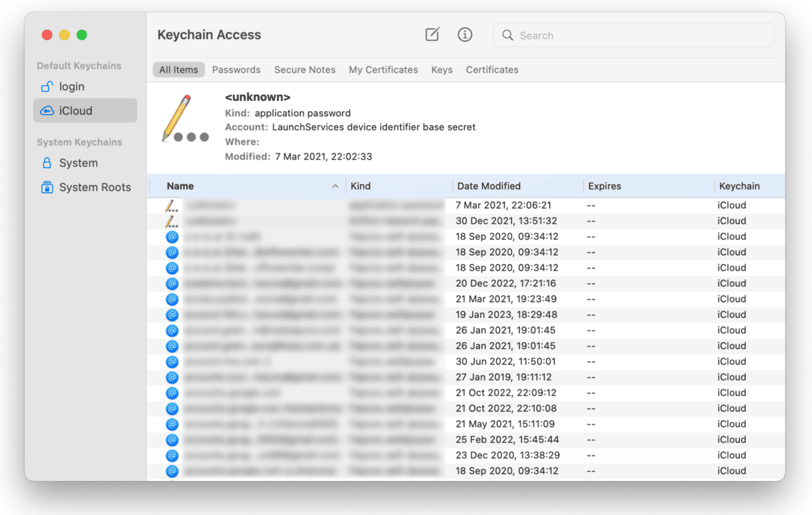Image resolution: width=812 pixels, height=515 pixels.
Task: Click the large pencil password icon in detail header
Action: coord(185,119)
